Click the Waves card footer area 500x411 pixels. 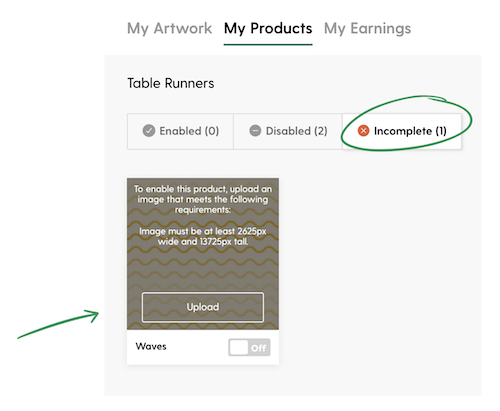203,347
